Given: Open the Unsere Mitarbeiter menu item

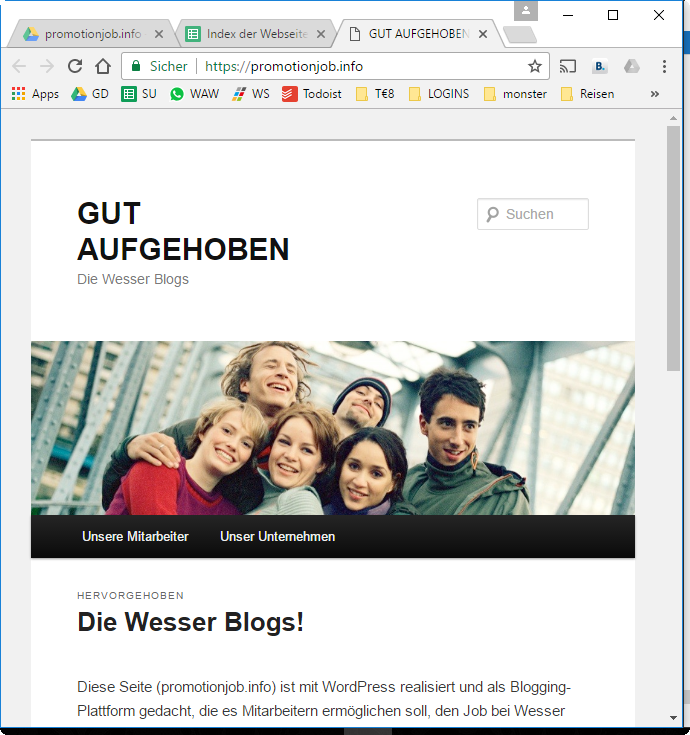Looking at the screenshot, I should 135,537.
